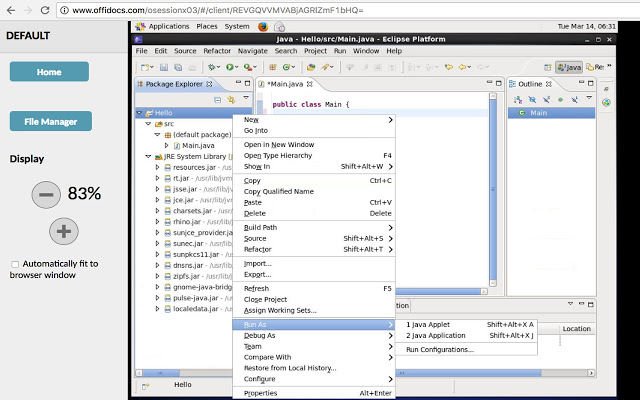640x400 pixels.
Task: Toggle Hide Static Members in Outline toolbar
Action: pos(546,100)
